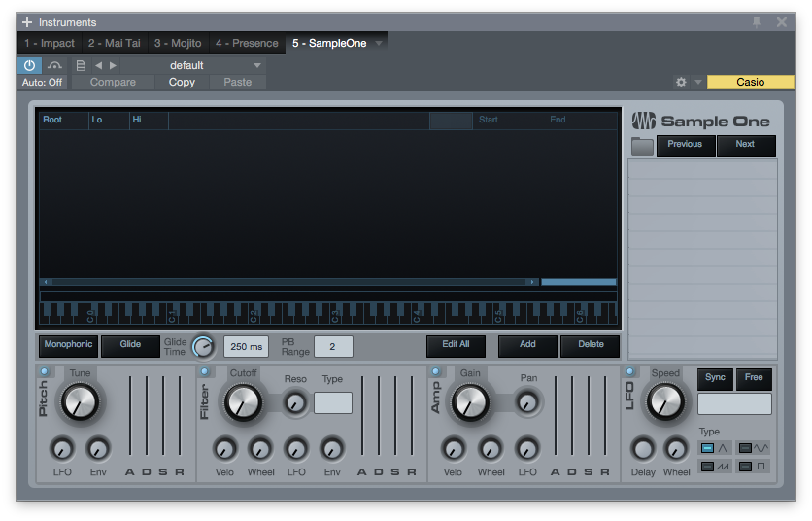
Task: Click the instrument power bypass icon
Action: click(x=29, y=65)
